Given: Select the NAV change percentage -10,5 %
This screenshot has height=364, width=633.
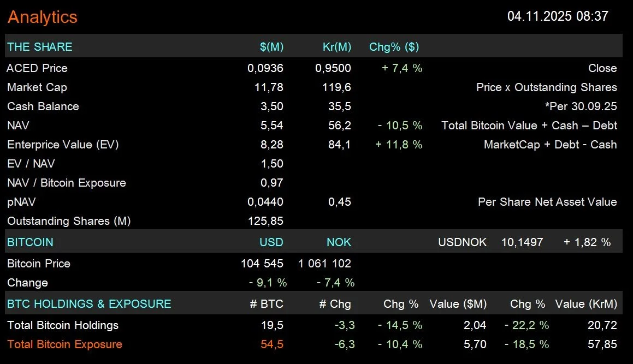Looking at the screenshot, I should tap(400, 126).
